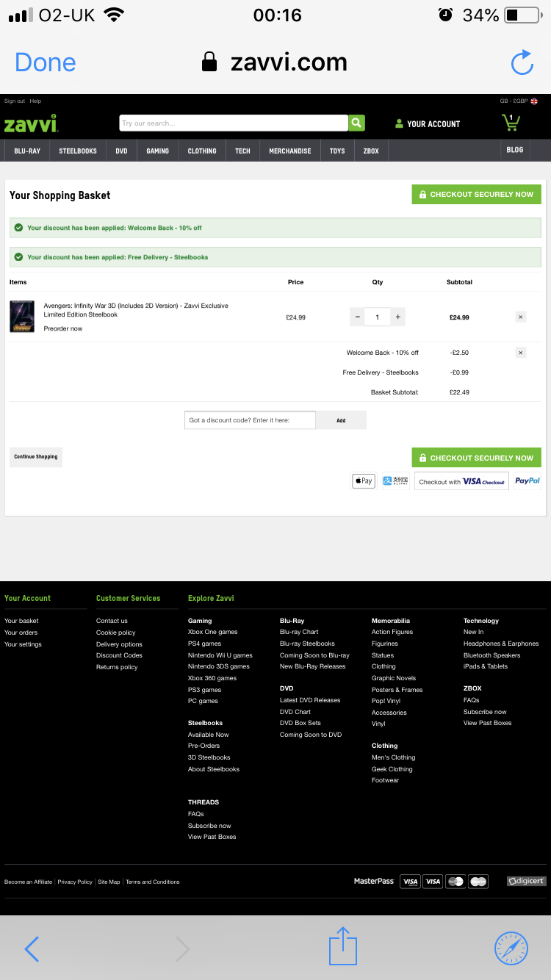551x980 pixels.
Task: Remove the Welcome Back 10% off discount
Action: (521, 353)
